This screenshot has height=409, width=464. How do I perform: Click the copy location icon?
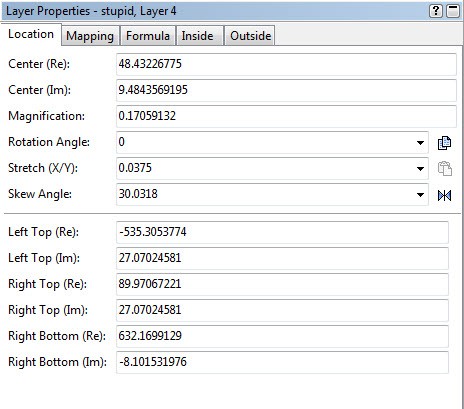pyautogui.click(x=444, y=143)
